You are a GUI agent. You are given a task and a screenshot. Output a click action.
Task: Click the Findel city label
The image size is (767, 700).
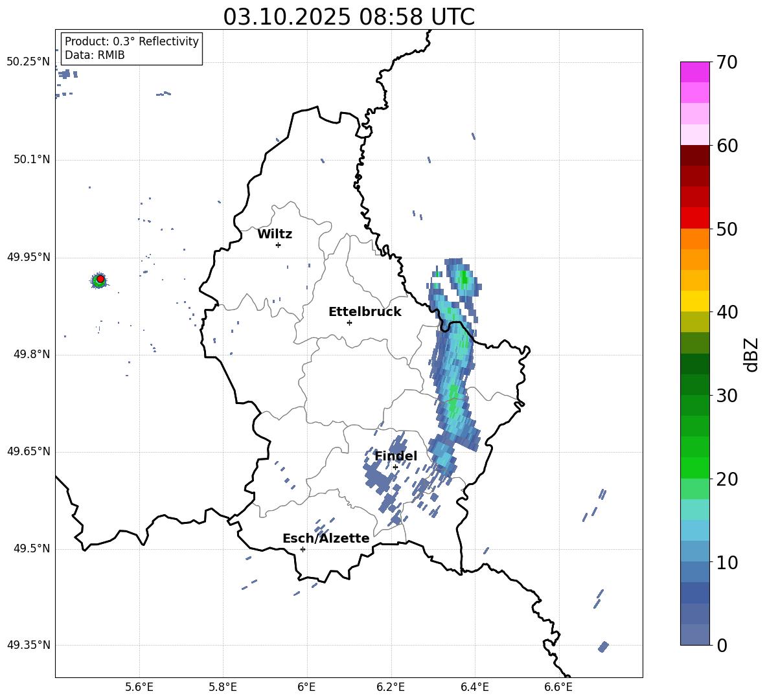click(396, 456)
